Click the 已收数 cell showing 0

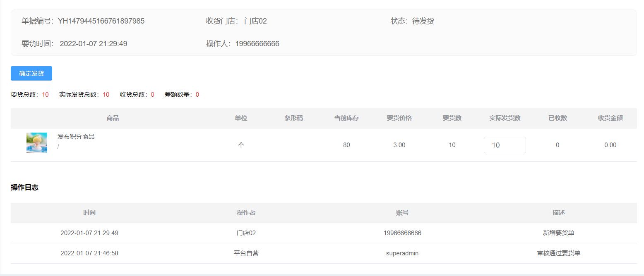[x=557, y=145]
